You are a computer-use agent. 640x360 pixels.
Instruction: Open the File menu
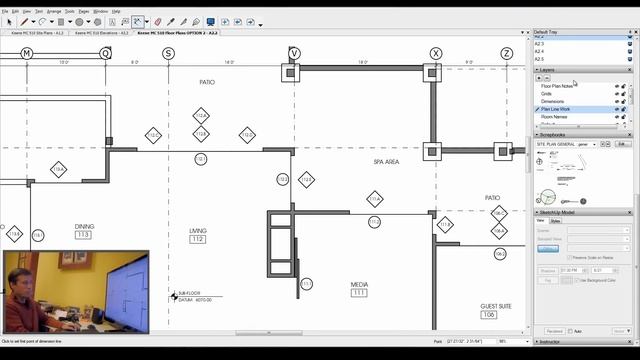coord(5,11)
